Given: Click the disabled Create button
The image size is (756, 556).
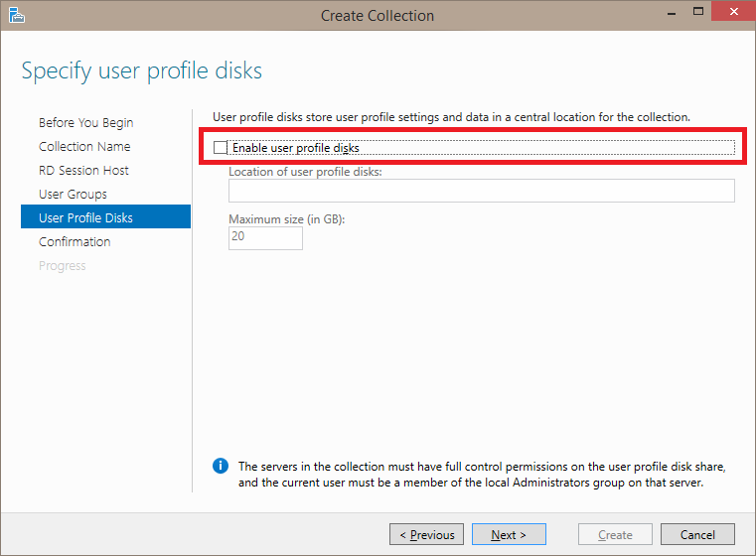Looking at the screenshot, I should (x=615, y=535).
